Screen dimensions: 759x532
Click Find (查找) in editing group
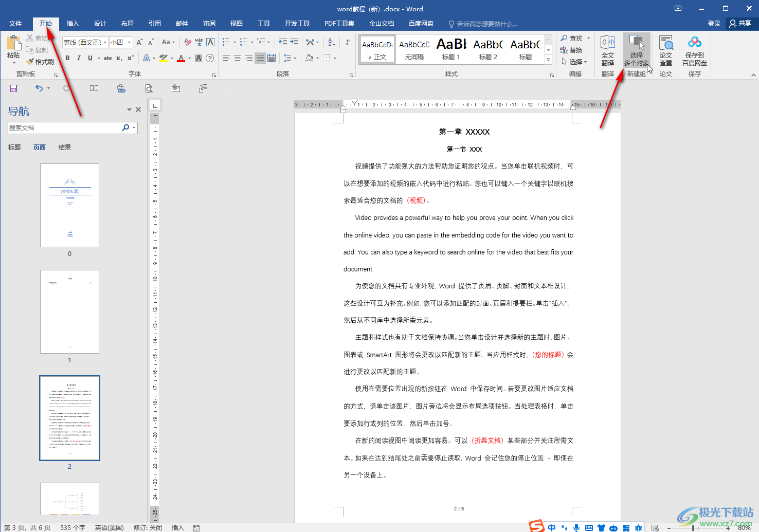pos(571,39)
